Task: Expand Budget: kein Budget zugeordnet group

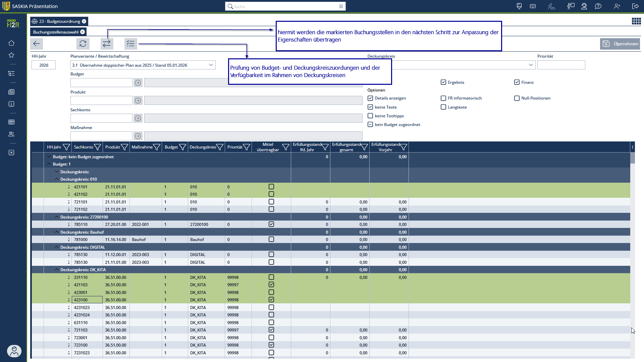Action: [49, 157]
